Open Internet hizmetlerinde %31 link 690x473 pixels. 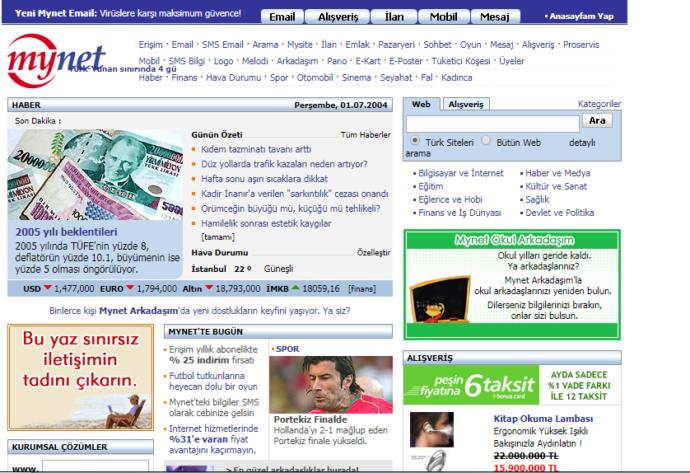tap(213, 439)
